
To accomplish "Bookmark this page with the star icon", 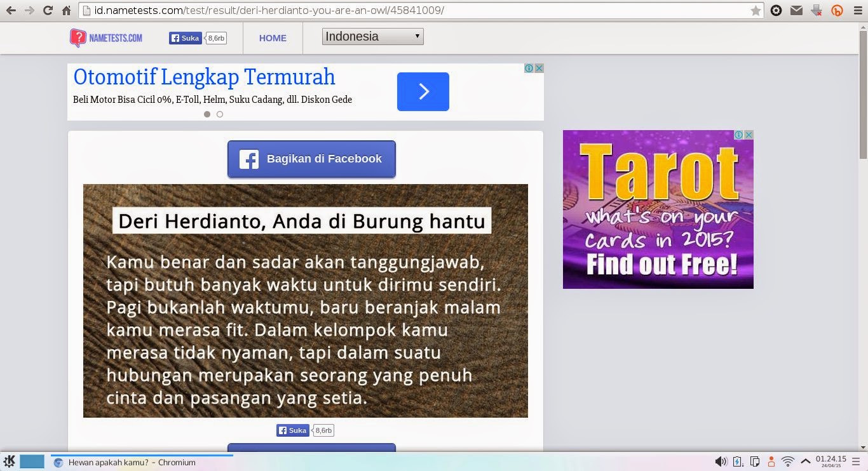I will pyautogui.click(x=756, y=10).
